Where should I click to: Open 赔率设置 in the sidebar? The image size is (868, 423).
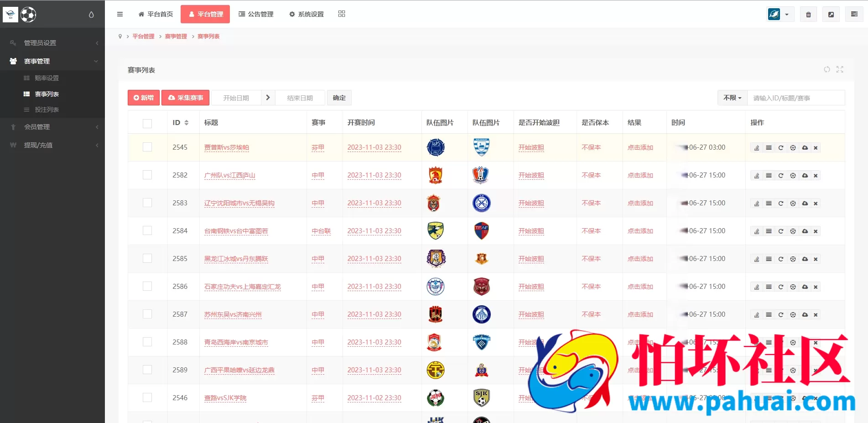[47, 78]
